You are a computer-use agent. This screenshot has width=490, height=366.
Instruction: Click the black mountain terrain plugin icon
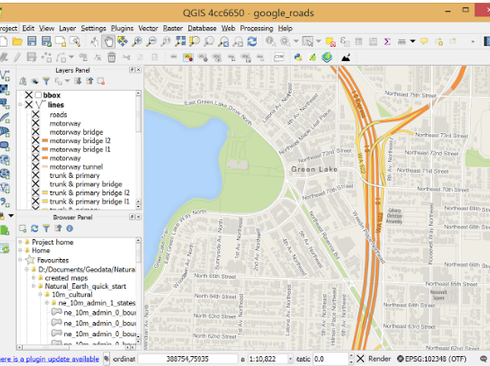pyautogui.click(x=346, y=58)
